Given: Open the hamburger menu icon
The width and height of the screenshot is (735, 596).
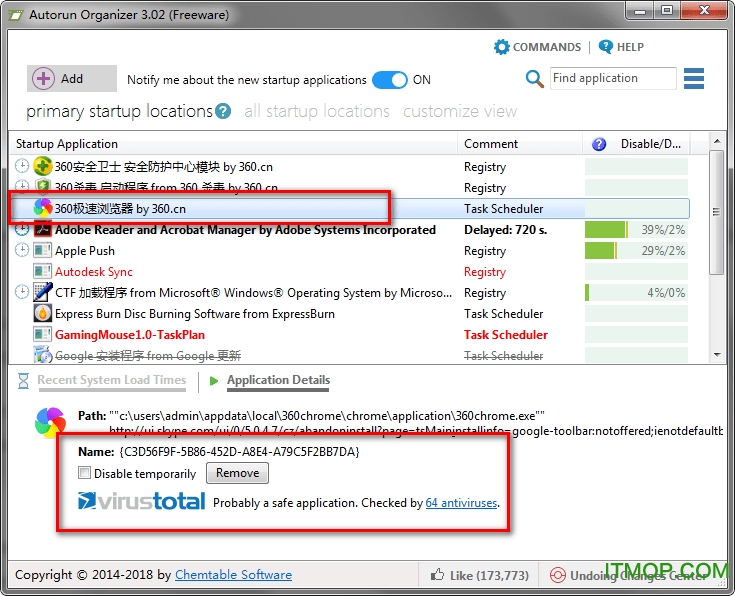Looking at the screenshot, I should click(x=694, y=78).
